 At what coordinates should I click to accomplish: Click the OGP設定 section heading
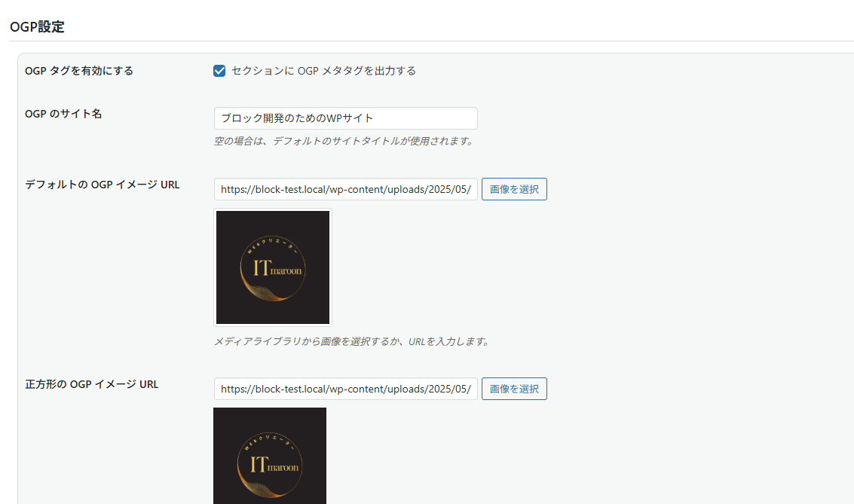click(x=37, y=26)
